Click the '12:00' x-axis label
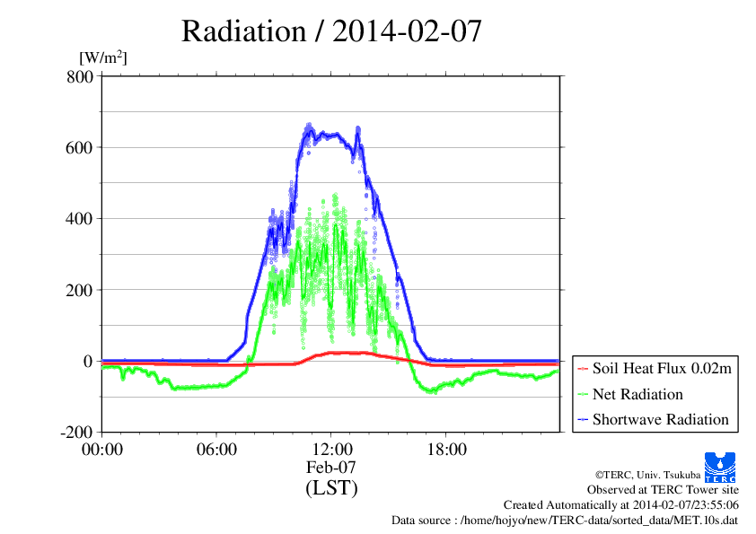Viewport: 756px width, 534px height. point(332,450)
